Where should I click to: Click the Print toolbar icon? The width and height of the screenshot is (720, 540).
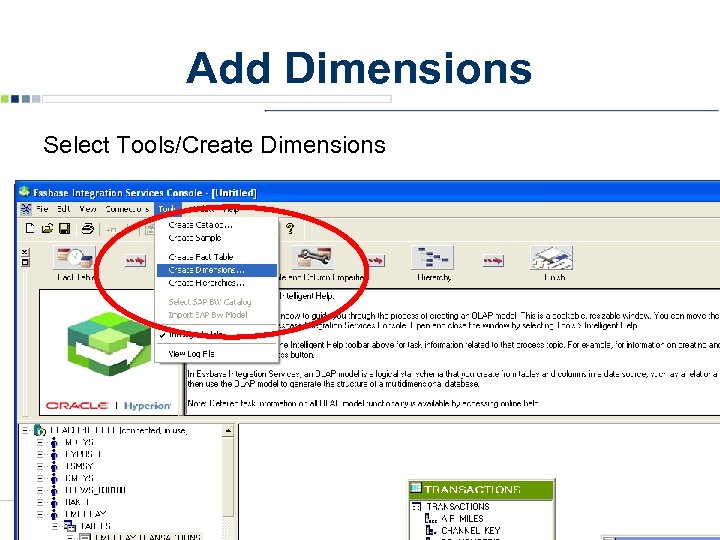coord(87,228)
